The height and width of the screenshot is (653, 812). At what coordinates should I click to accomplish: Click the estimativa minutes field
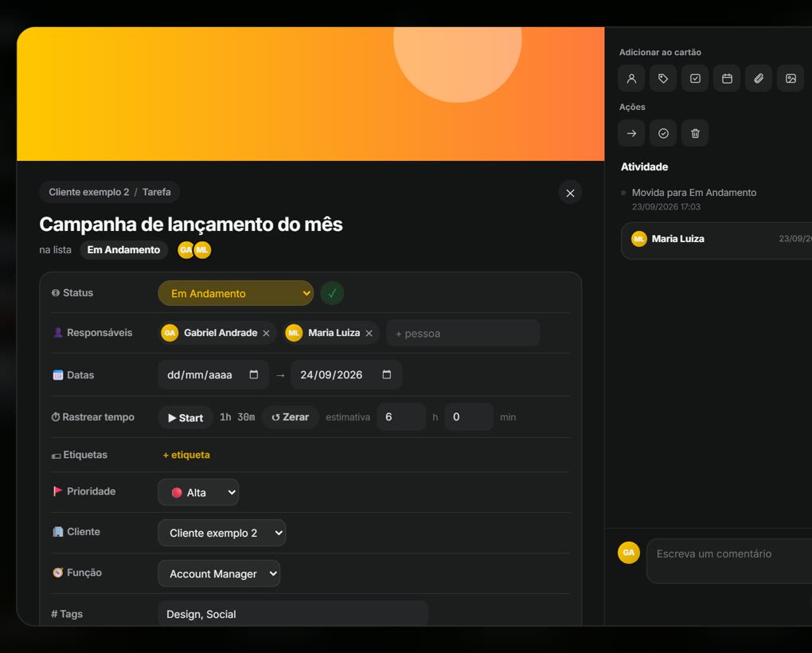(x=469, y=417)
